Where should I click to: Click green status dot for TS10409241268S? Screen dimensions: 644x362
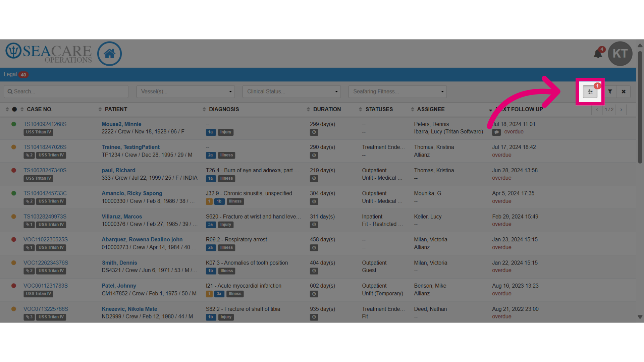(x=14, y=124)
